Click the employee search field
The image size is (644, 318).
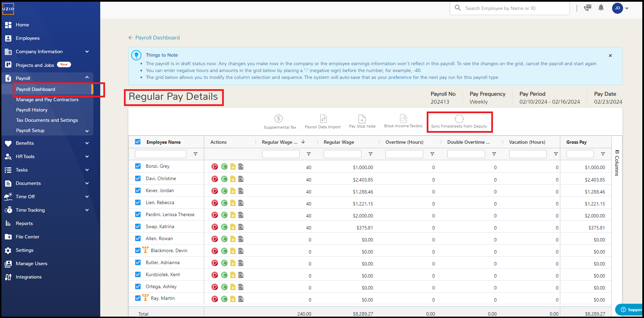[x=510, y=8]
